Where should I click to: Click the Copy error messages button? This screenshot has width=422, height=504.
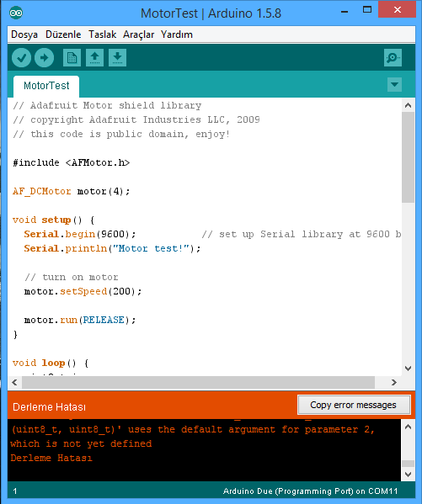tap(354, 405)
